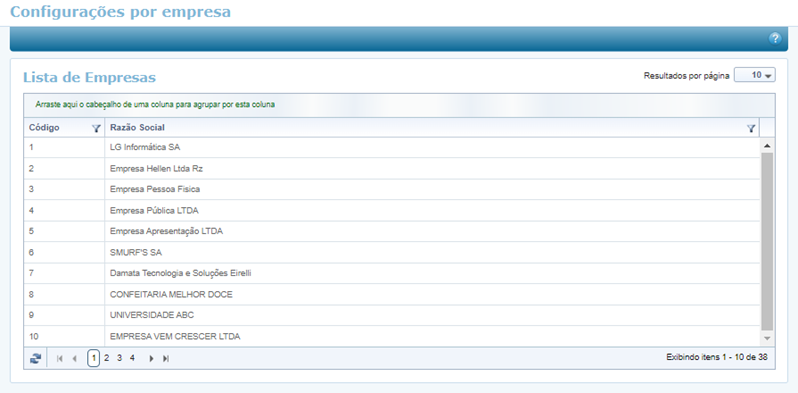The image size is (798, 393).
Task: Open the Razão Social column filter icon
Action: pyautogui.click(x=751, y=129)
